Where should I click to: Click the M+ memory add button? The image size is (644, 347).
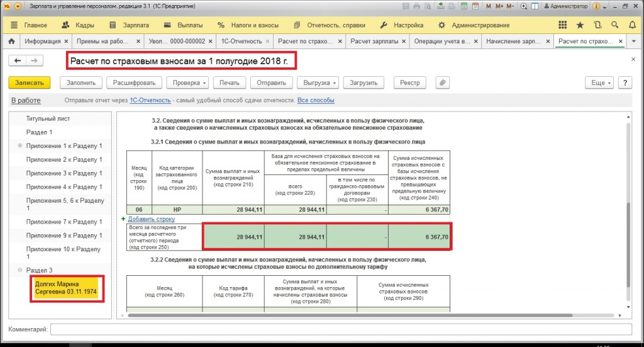pos(499,6)
